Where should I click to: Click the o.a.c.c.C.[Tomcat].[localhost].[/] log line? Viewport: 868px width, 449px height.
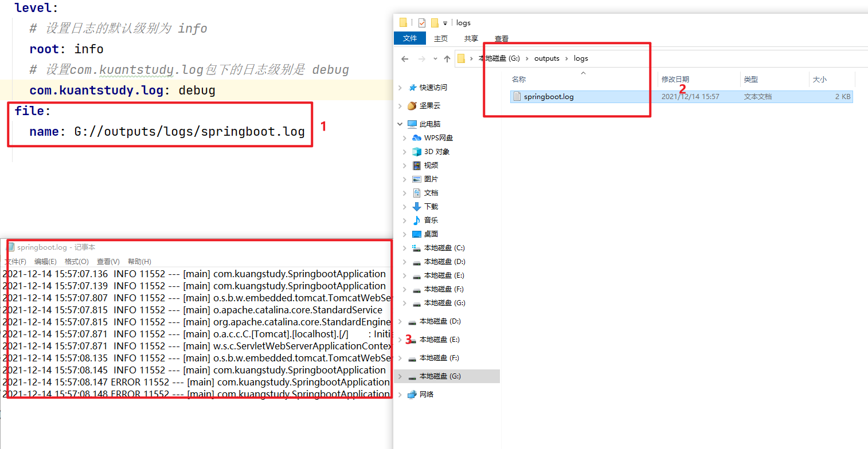point(197,334)
